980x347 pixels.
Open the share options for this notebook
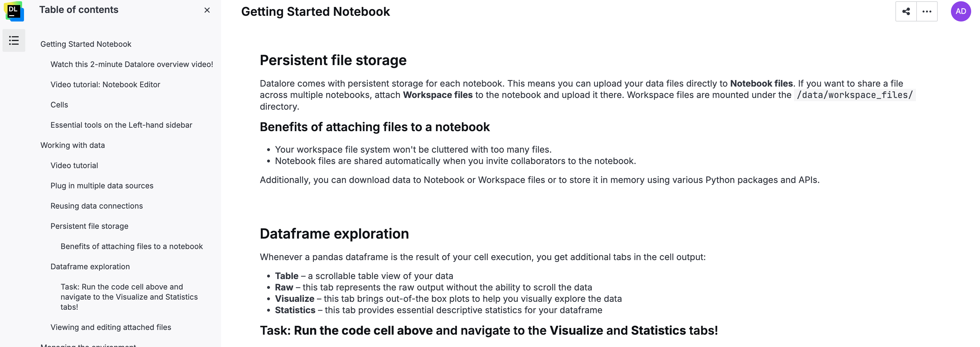click(906, 11)
